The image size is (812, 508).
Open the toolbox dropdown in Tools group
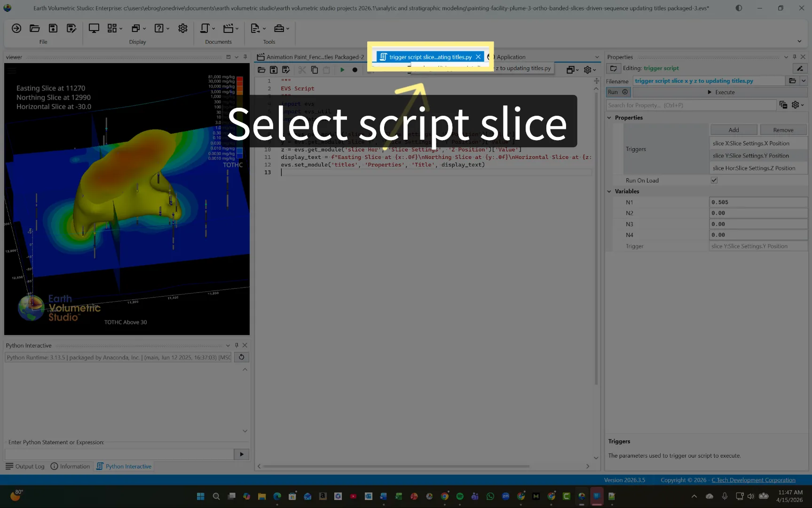coord(282,28)
